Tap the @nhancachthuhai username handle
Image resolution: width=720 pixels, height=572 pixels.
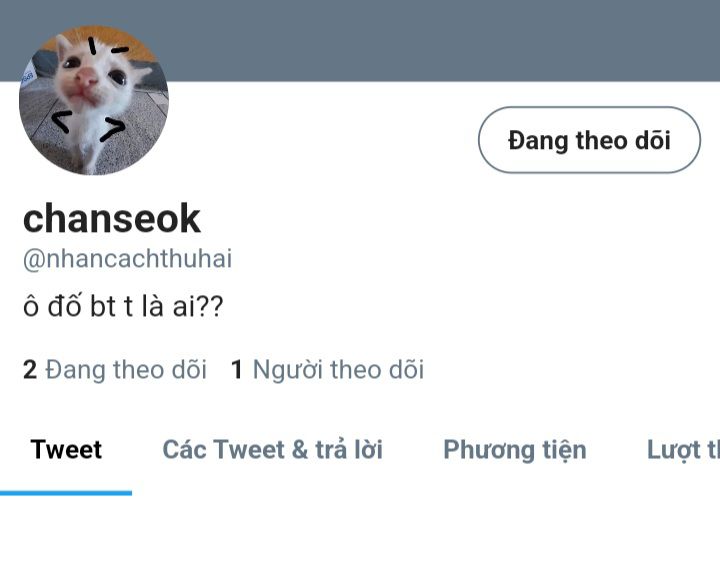point(128,259)
